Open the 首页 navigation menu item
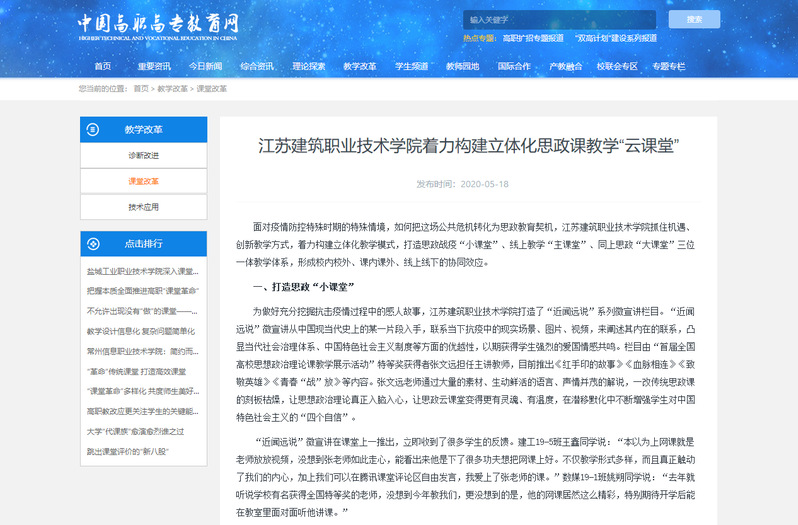The width and height of the screenshot is (798, 525). [x=102, y=66]
